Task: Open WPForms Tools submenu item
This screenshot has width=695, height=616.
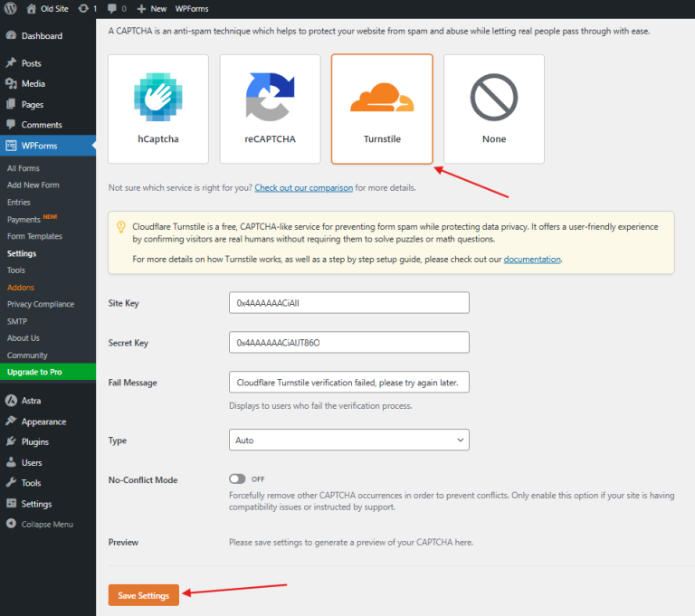Action: tap(16, 270)
